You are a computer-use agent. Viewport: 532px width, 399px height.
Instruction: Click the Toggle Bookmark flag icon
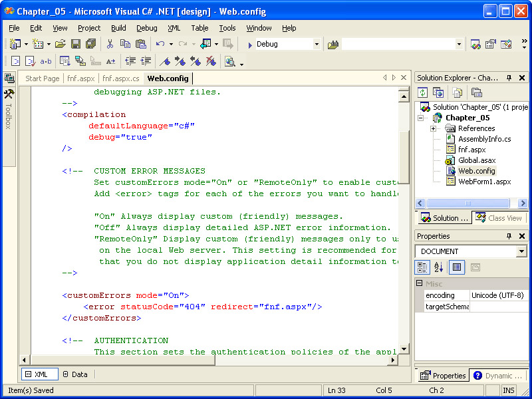coord(166,61)
